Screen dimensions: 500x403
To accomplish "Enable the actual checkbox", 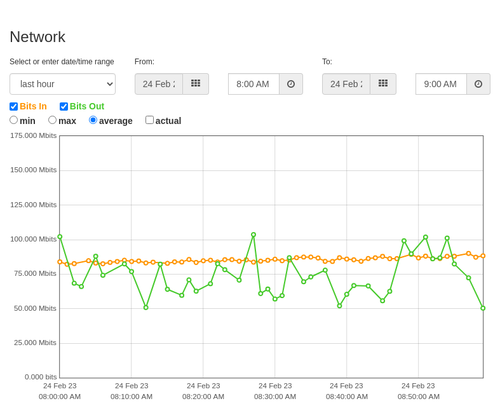I will pyautogui.click(x=149, y=120).
